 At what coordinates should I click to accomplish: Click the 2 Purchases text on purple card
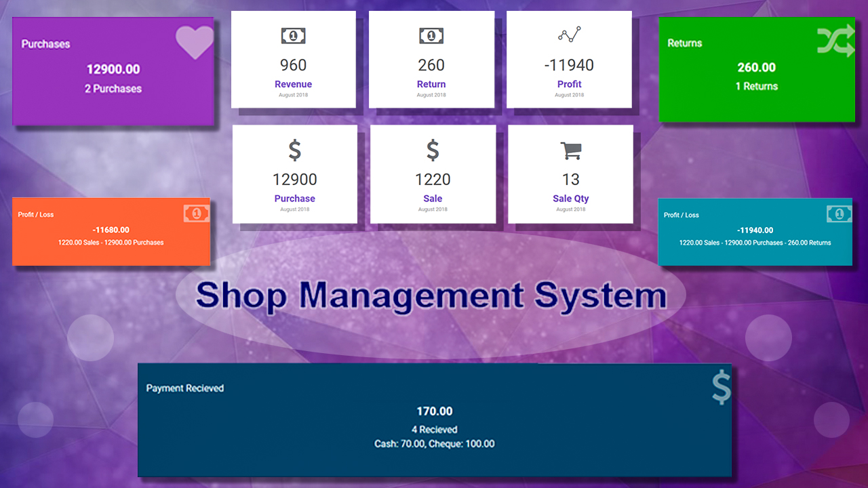click(113, 89)
